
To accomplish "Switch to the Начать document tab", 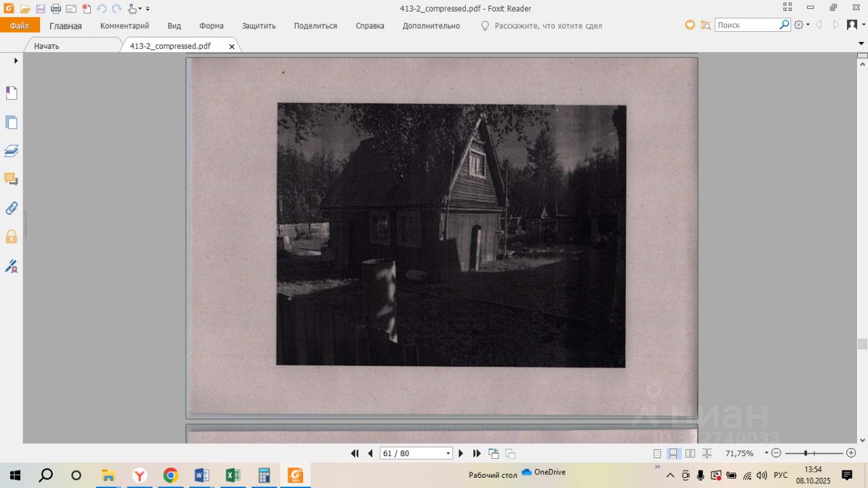I will tap(47, 46).
